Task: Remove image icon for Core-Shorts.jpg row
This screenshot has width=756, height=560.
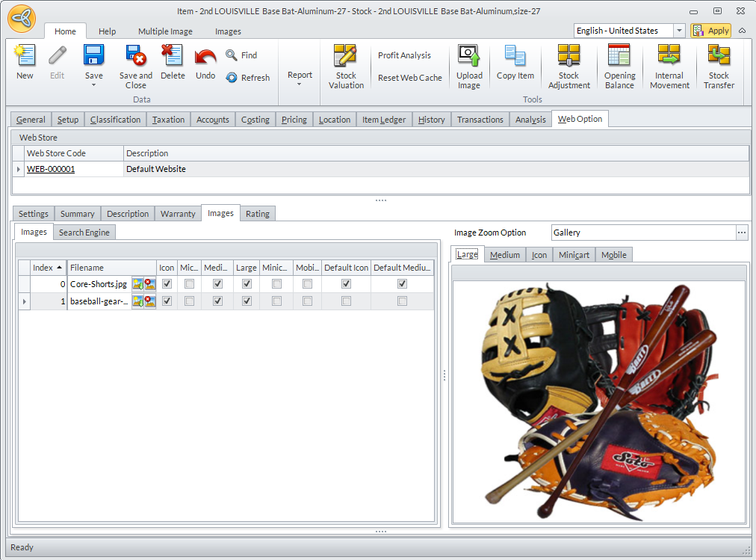Action: click(149, 284)
